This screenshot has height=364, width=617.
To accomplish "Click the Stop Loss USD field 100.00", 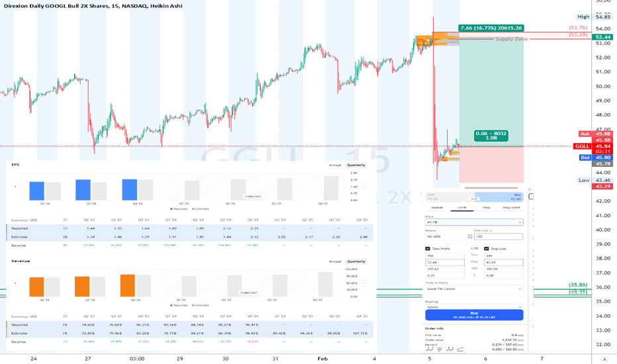I will pyautogui.click(x=504, y=269).
